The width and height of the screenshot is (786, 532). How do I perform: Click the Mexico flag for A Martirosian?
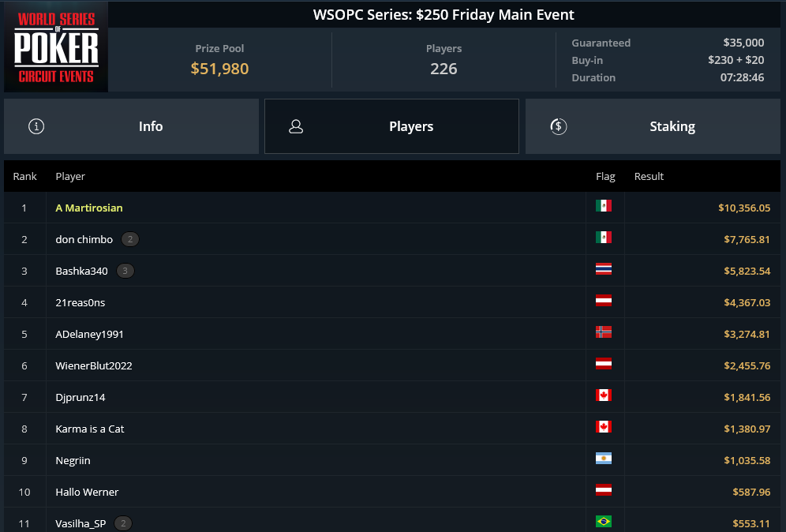click(x=604, y=205)
